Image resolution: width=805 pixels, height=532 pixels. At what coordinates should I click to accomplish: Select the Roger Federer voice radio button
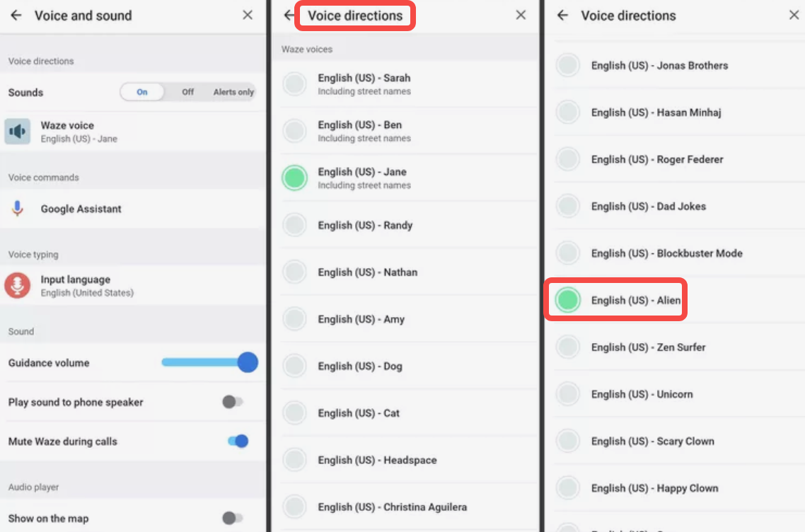[x=568, y=159]
